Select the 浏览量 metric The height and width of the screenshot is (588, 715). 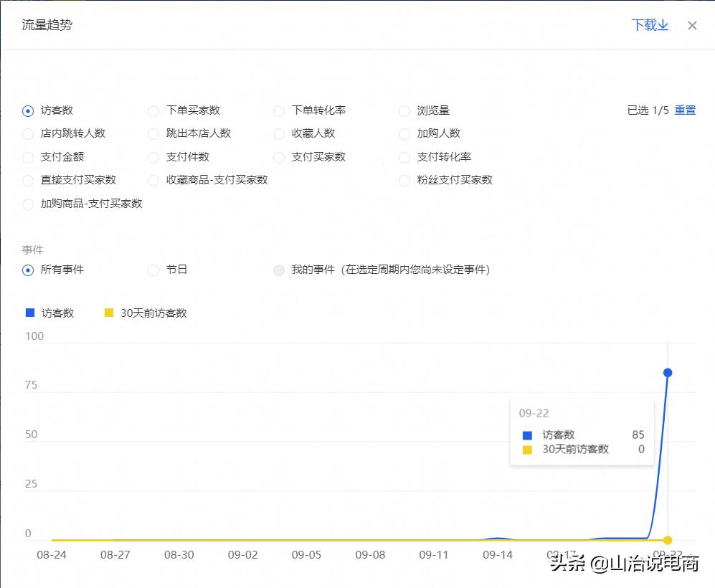pyautogui.click(x=404, y=110)
